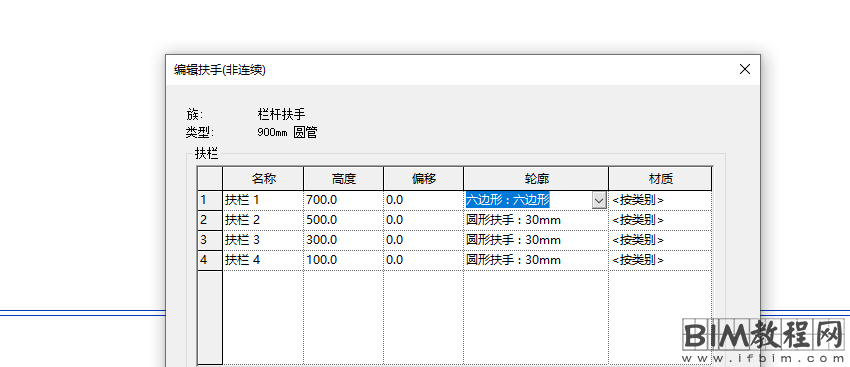Click the offset 0.0 of 扶栏 1
Viewport: 850px width, 367px height.
pos(423,200)
